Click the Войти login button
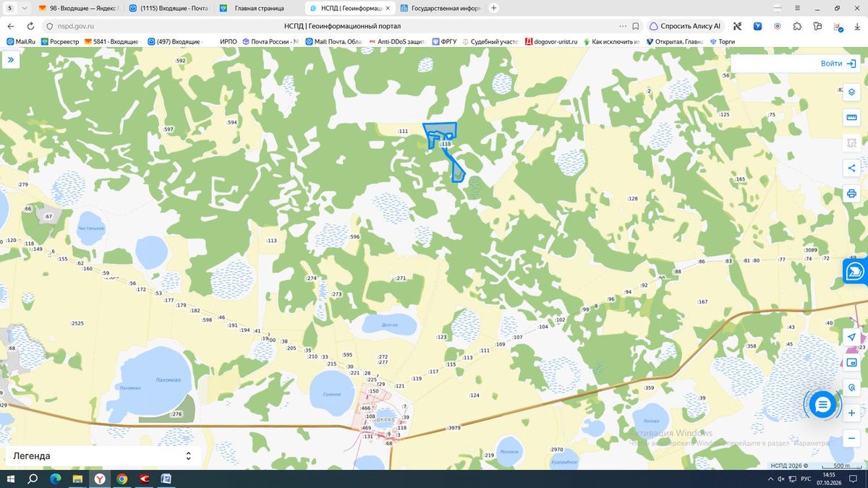The height and width of the screenshot is (488, 868). tap(838, 64)
